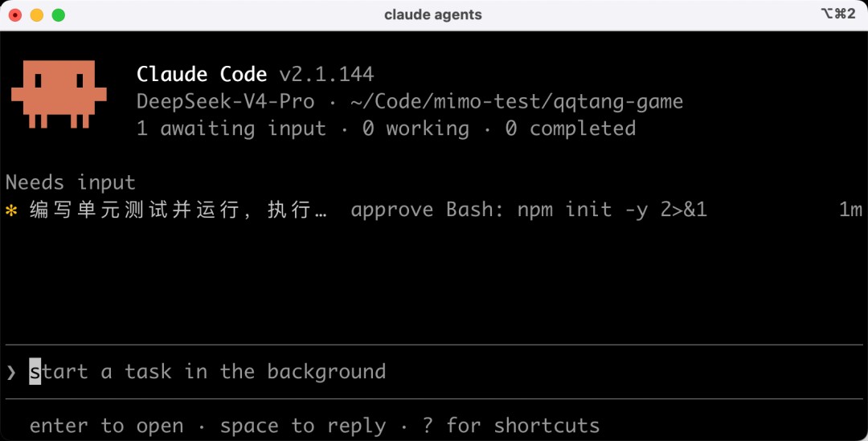The height and width of the screenshot is (441, 868).
Task: Click the 1 awaiting input status
Action: click(x=231, y=129)
